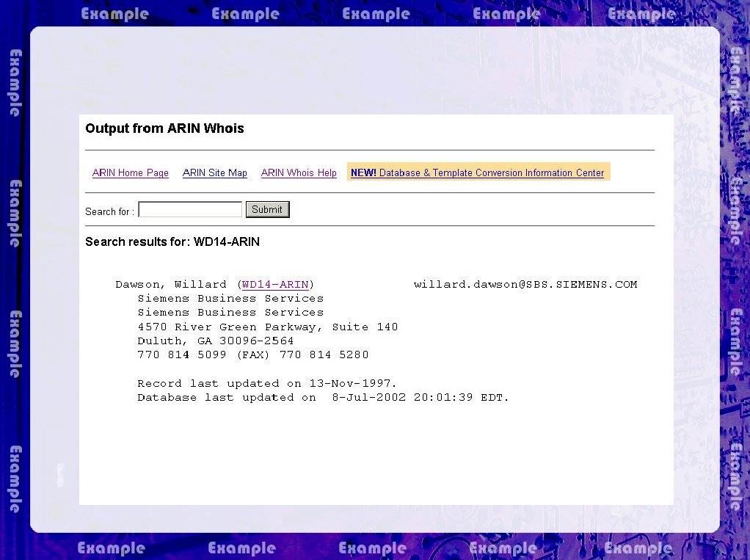Click the 'Search for :' label
This screenshot has width=750, height=560.
(x=109, y=211)
